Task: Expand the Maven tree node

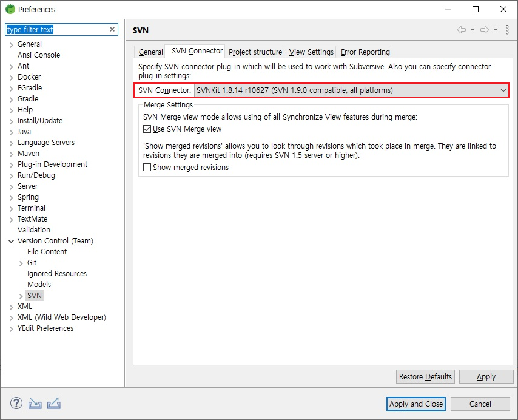Action: pos(12,154)
